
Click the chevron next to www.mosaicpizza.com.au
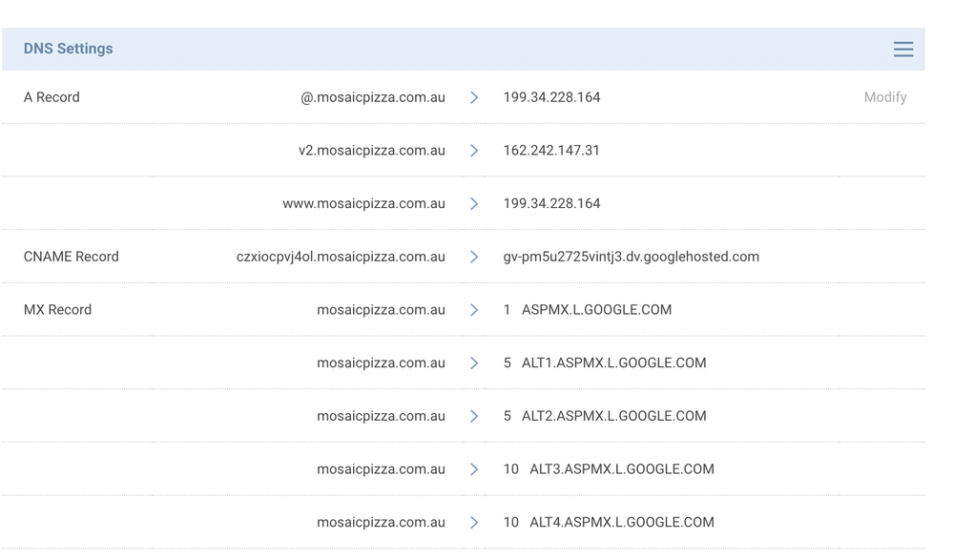point(474,203)
